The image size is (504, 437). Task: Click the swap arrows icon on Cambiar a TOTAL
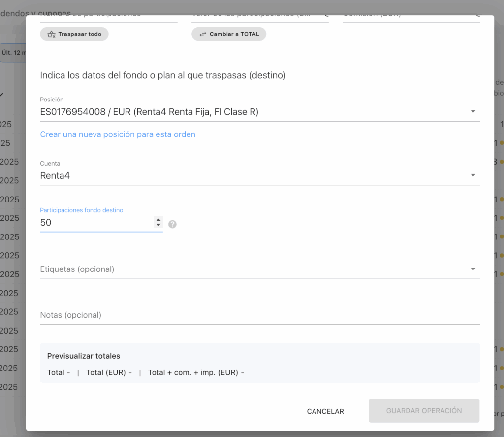(203, 34)
